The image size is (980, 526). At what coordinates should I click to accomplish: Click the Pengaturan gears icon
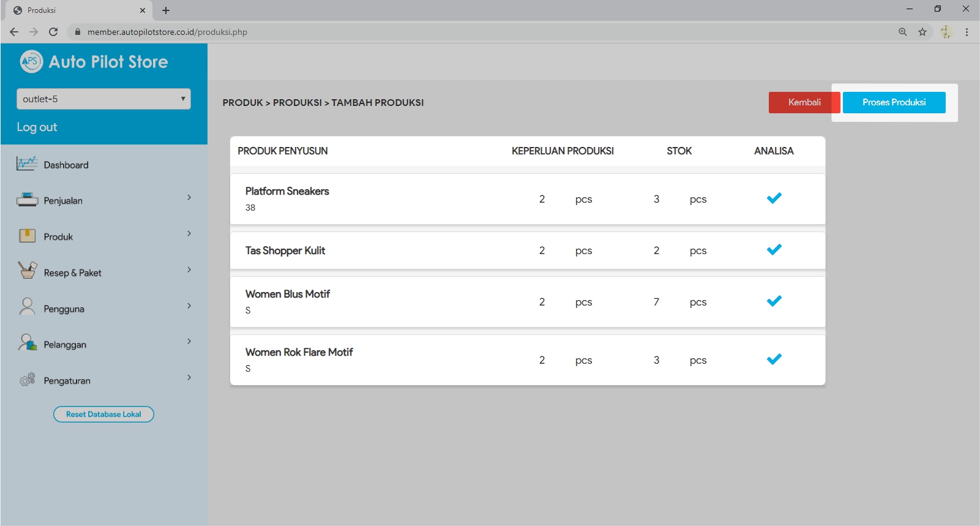pos(27,380)
